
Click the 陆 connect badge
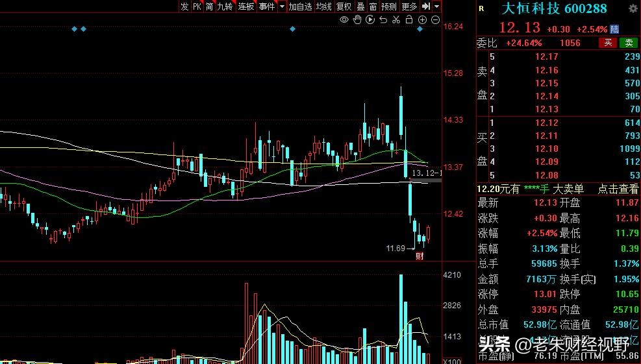click(x=614, y=29)
